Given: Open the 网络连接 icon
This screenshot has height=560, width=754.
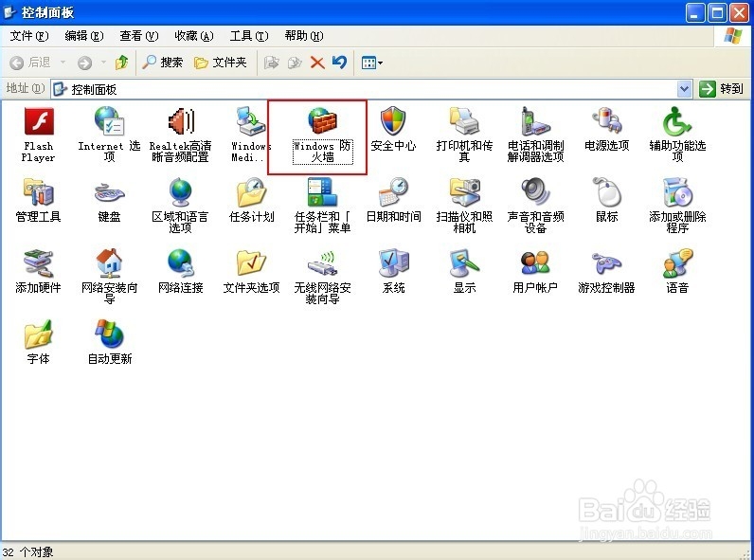Looking at the screenshot, I should pos(180,263).
